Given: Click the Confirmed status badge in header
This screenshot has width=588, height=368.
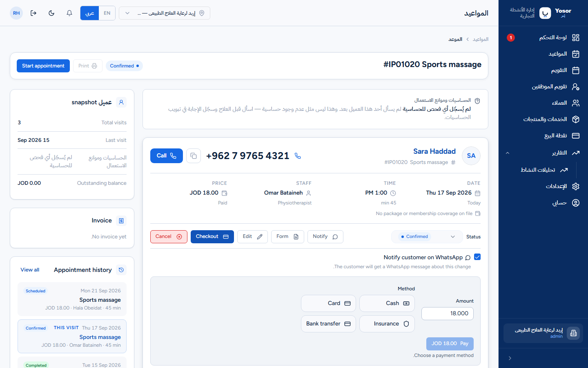Looking at the screenshot, I should (x=124, y=66).
